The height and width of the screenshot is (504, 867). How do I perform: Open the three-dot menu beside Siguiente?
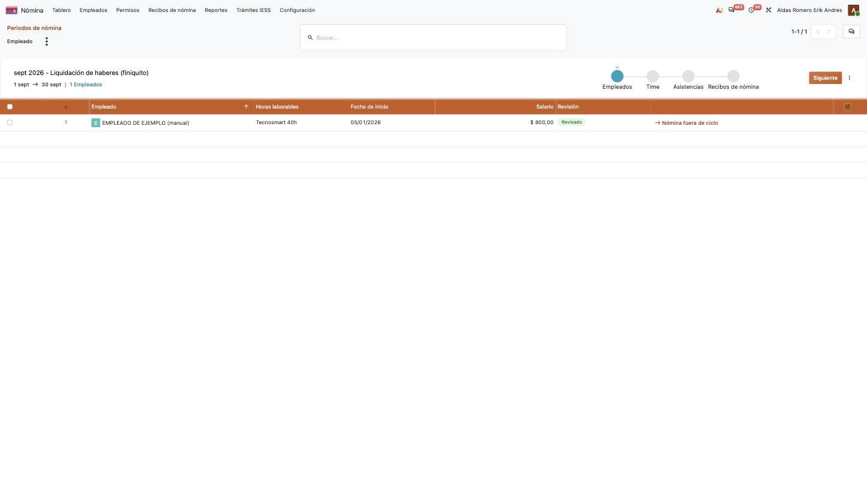tap(849, 78)
